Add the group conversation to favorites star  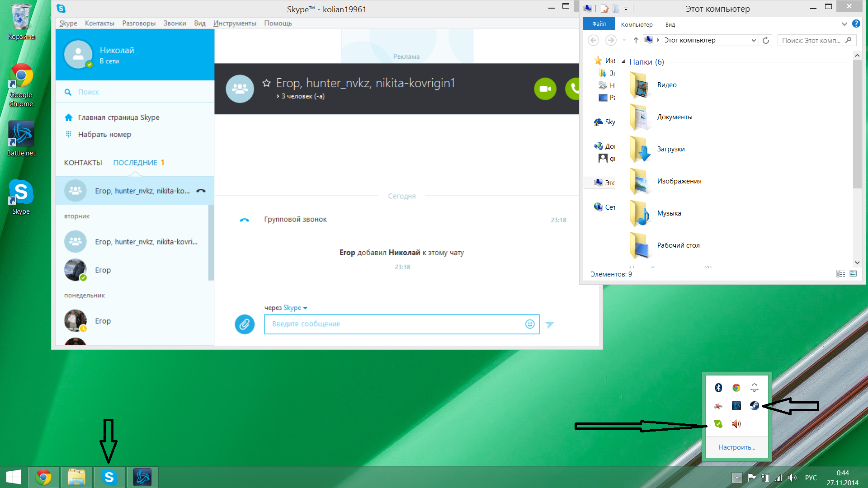pos(266,83)
